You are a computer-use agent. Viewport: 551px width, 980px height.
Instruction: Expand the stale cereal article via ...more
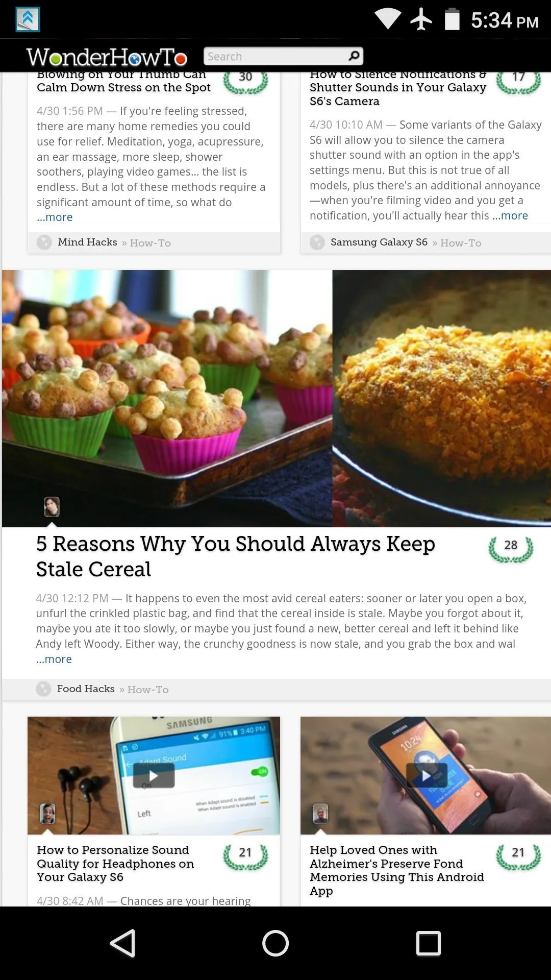click(x=54, y=659)
